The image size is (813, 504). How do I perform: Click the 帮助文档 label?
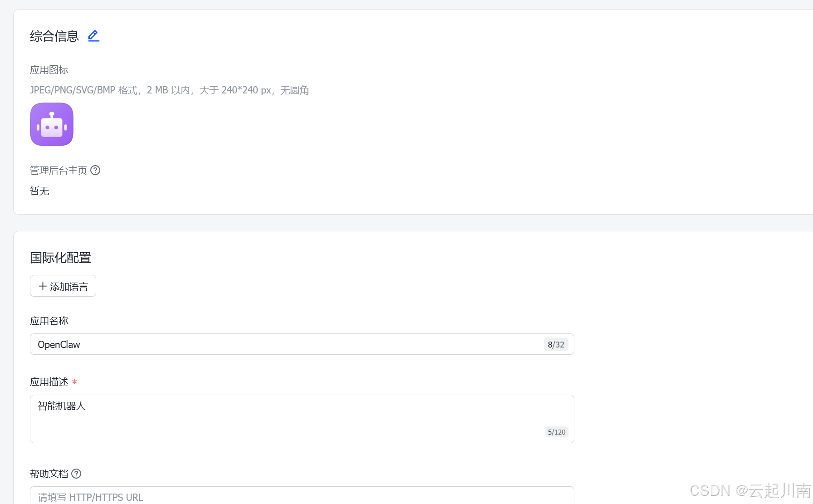[49, 474]
